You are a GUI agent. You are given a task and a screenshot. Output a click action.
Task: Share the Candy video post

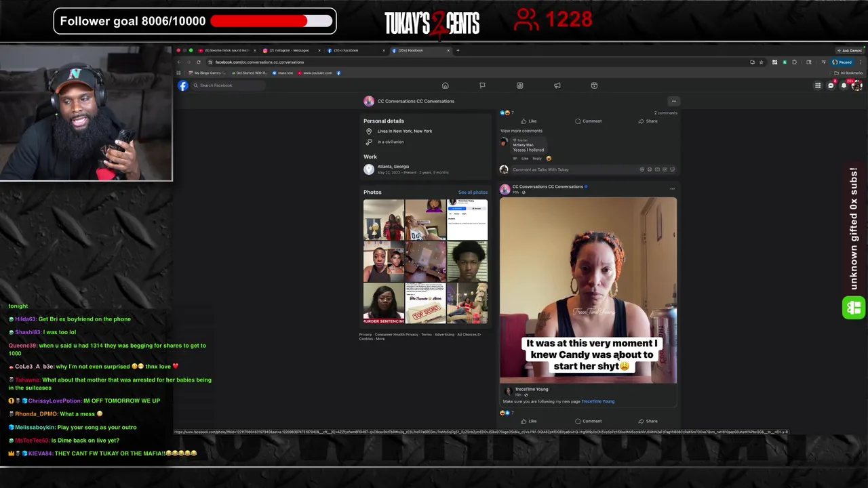click(x=648, y=422)
